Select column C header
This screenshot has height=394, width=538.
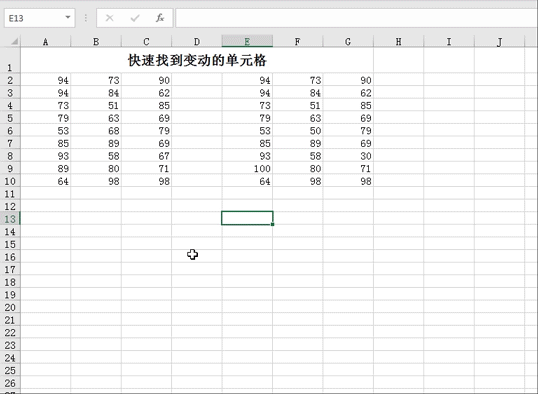click(x=146, y=42)
